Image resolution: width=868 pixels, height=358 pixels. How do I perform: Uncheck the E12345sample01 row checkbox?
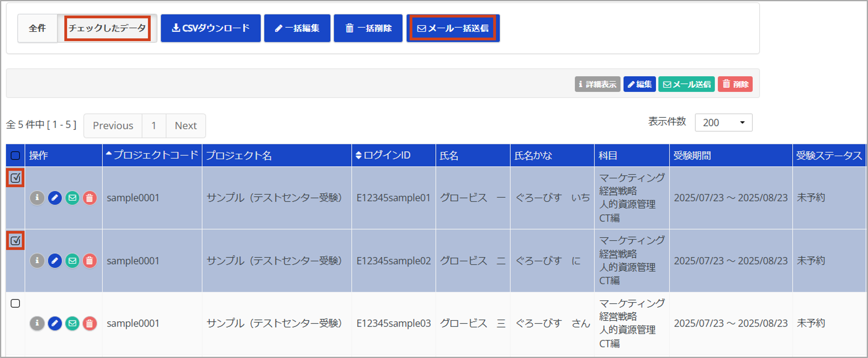coord(16,178)
